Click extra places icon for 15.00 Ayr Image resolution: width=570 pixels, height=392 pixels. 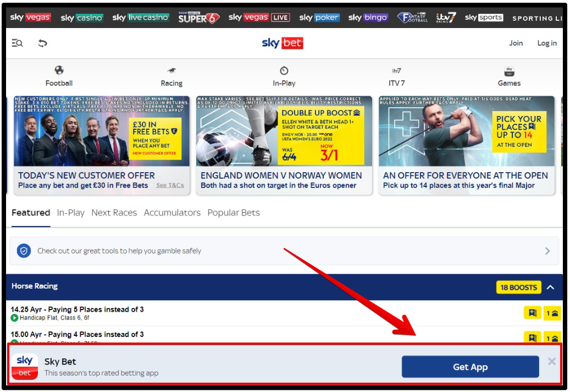coord(532,337)
